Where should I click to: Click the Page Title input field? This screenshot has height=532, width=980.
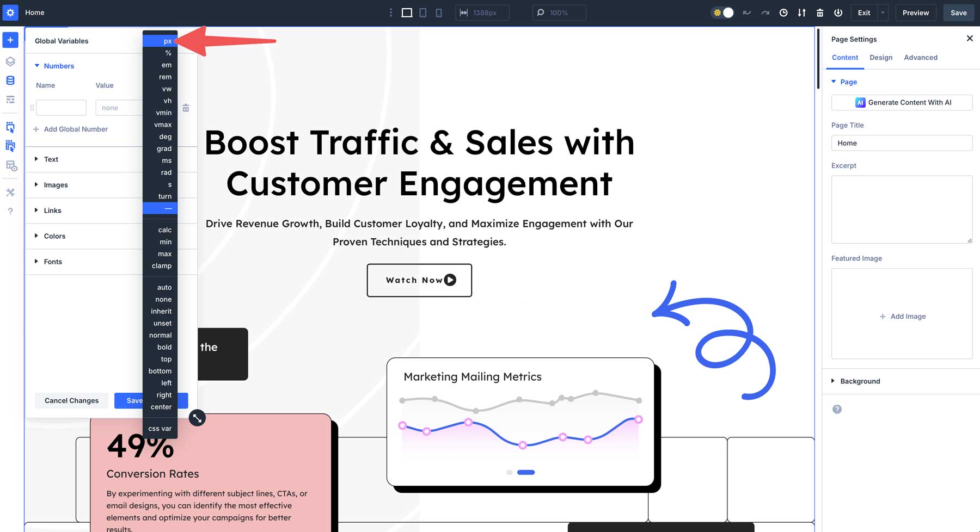[x=902, y=143]
